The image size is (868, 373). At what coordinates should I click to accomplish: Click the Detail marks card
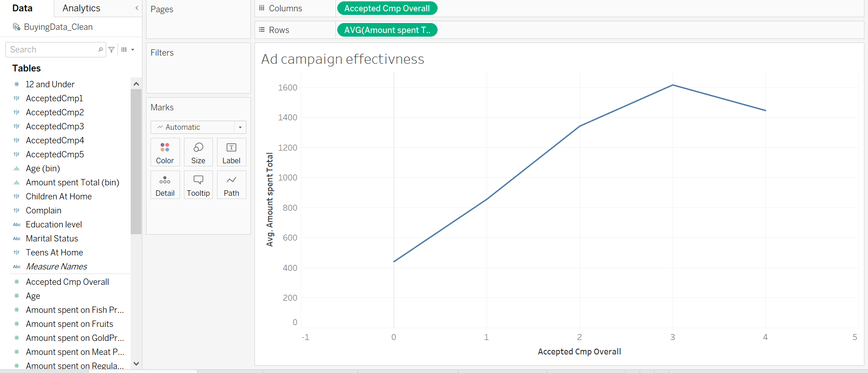[165, 185]
